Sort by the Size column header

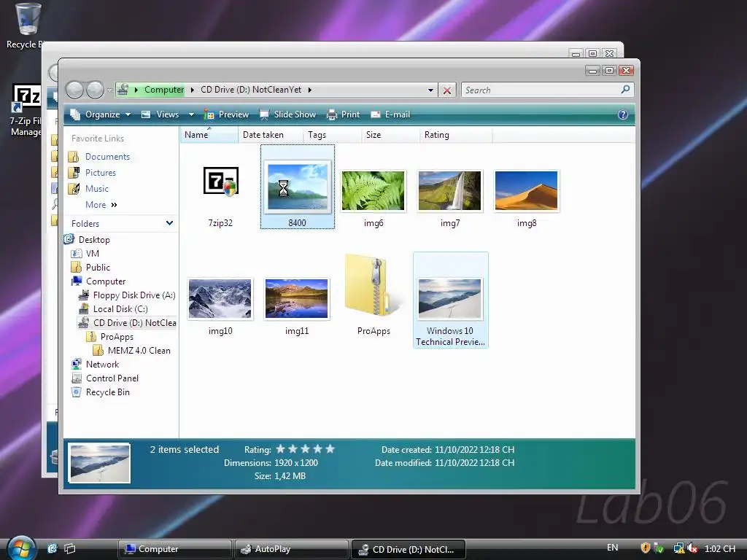[391, 135]
